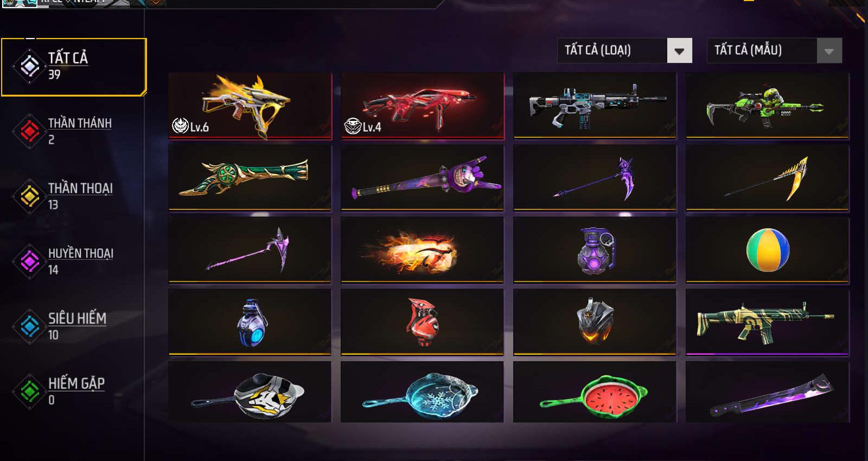Open the Tất Cả (Mẫu) dropdown arrow
This screenshot has width=868, height=461.
pos(829,50)
